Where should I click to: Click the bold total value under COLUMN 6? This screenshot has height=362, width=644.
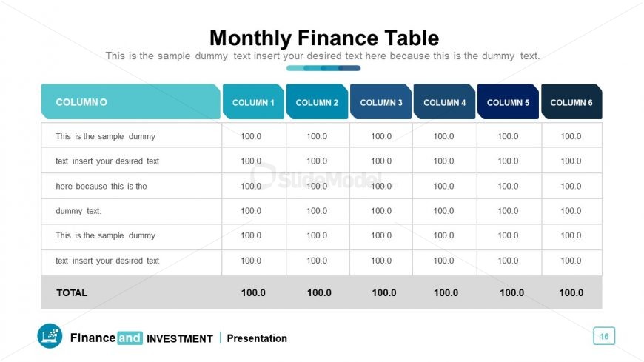click(x=571, y=292)
